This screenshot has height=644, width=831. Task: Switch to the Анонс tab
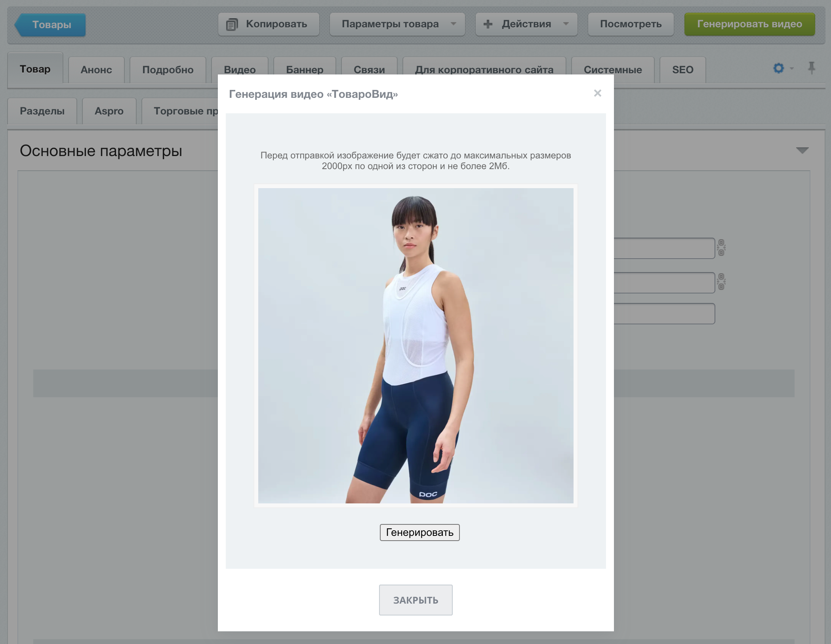click(x=96, y=70)
